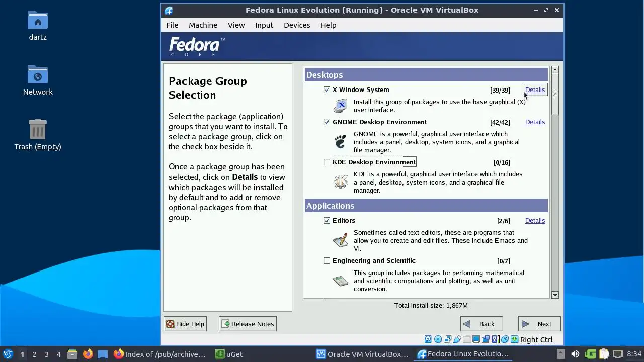This screenshot has width=644, height=362.
Task: Launch file manager from taskbar quick launch
Action: pos(72,354)
